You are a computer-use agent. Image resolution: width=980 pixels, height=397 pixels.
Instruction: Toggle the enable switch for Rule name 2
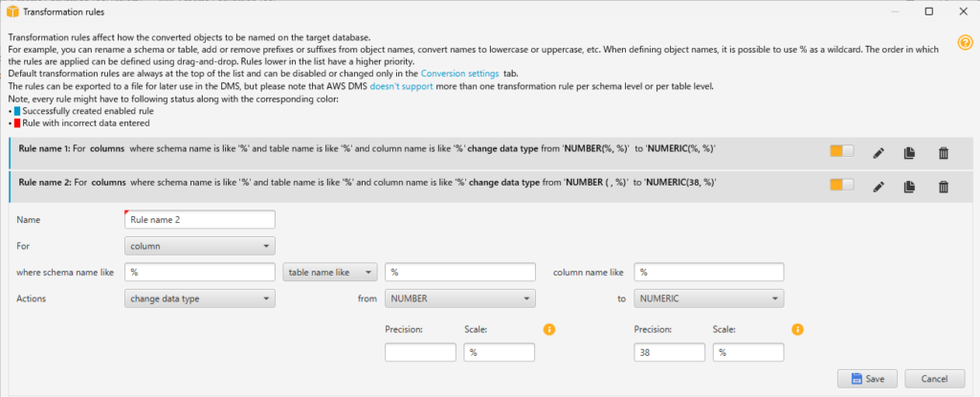coord(841,185)
